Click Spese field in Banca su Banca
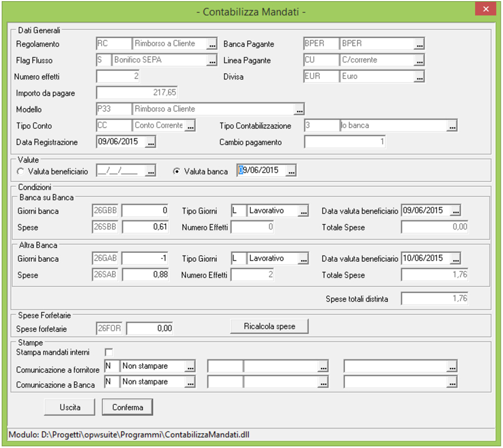Image resolution: width=503 pixels, height=448 pixels. tap(145, 227)
